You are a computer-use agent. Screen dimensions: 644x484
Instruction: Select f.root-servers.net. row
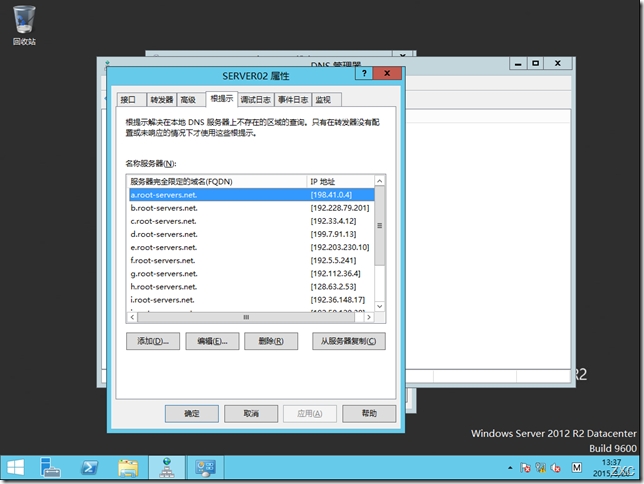251,260
